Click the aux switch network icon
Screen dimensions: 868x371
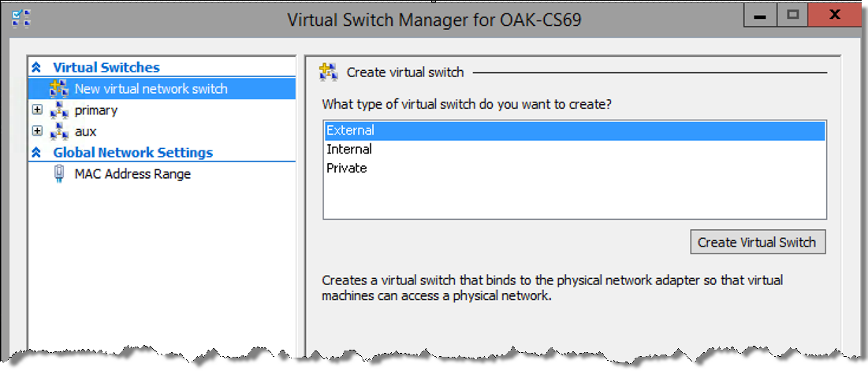(x=58, y=132)
